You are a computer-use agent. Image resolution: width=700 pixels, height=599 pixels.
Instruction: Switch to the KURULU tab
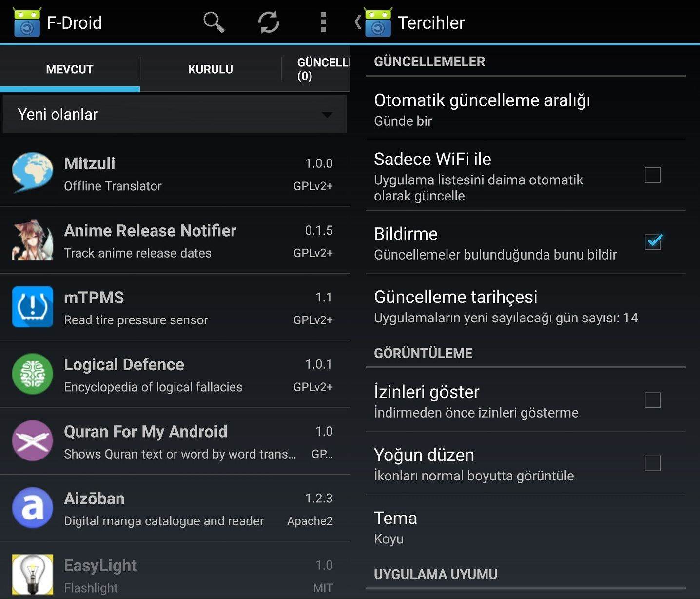click(211, 69)
